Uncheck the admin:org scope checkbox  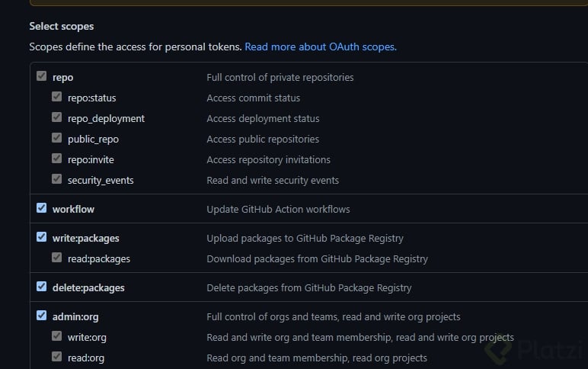pos(41,316)
